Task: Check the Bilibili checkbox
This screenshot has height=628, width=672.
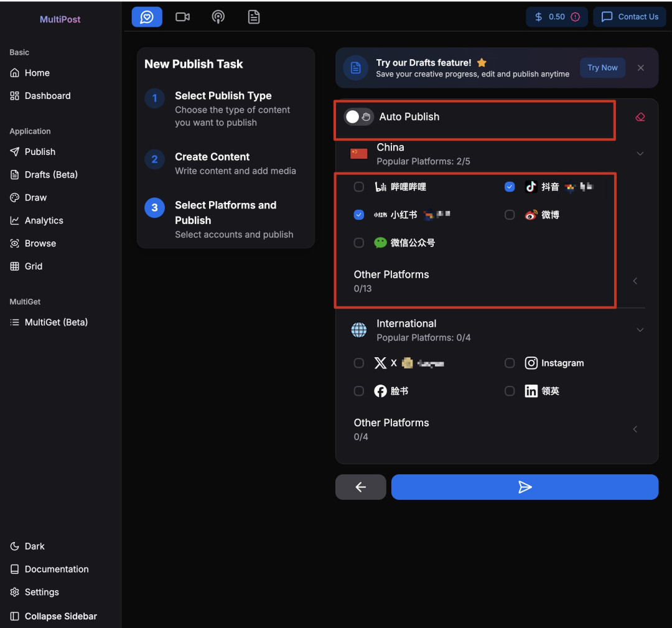Action: click(359, 187)
